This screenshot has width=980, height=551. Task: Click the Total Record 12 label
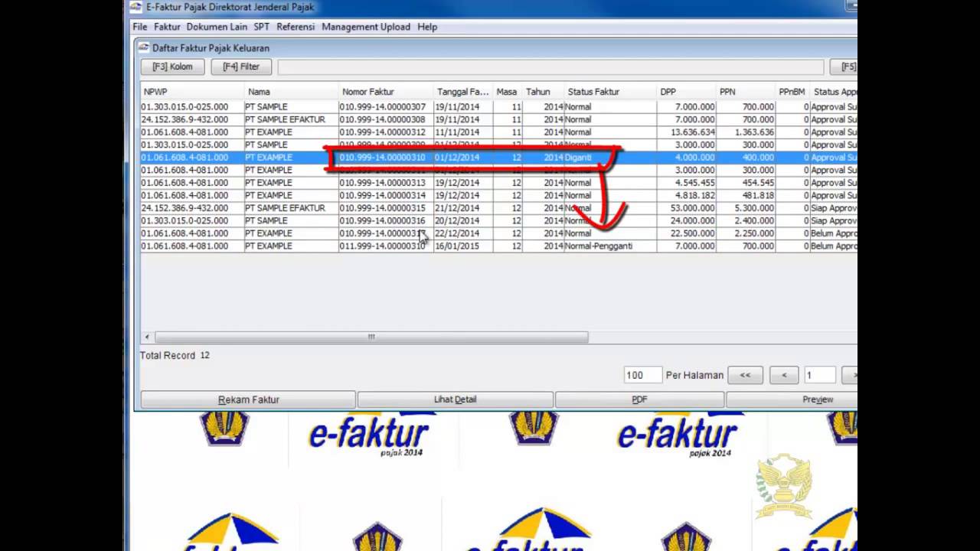click(x=175, y=356)
